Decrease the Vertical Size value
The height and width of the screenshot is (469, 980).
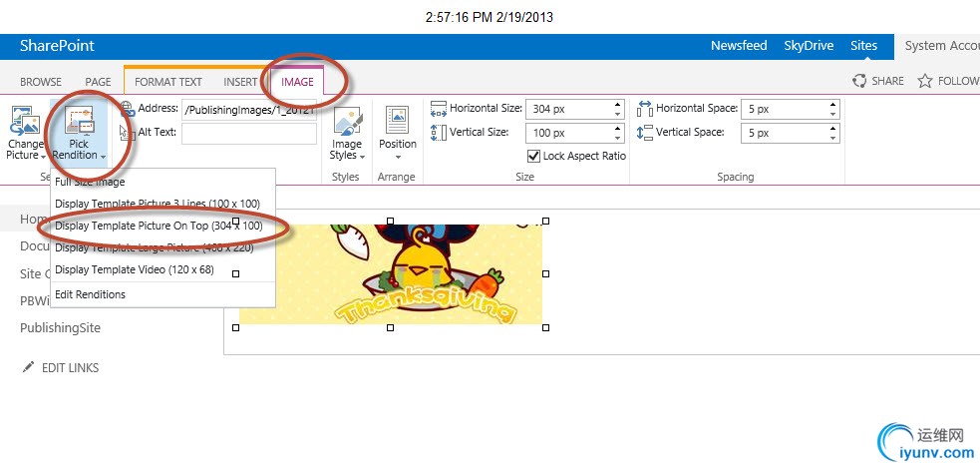[x=617, y=138]
